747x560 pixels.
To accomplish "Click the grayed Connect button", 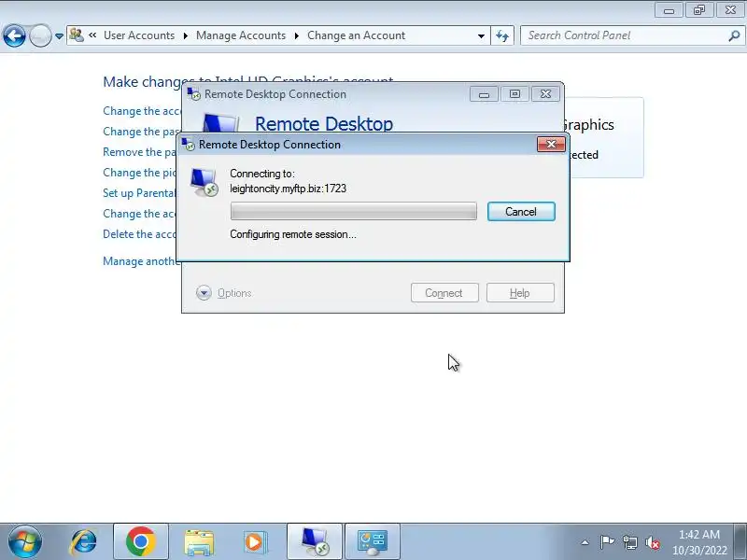I will tap(444, 293).
